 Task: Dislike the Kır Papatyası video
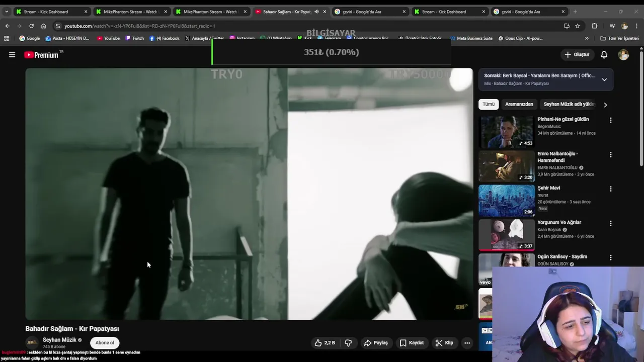pyautogui.click(x=348, y=343)
